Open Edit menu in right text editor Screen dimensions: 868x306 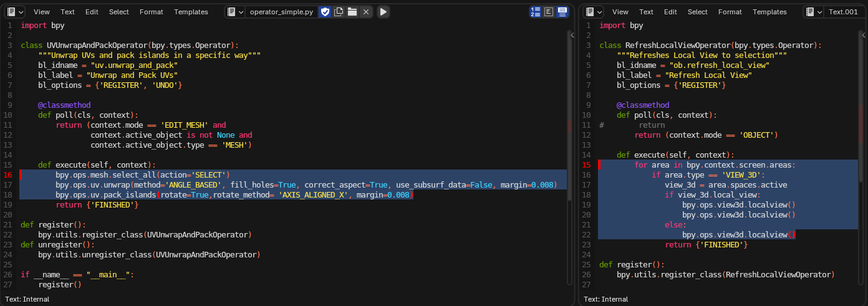pyautogui.click(x=670, y=12)
